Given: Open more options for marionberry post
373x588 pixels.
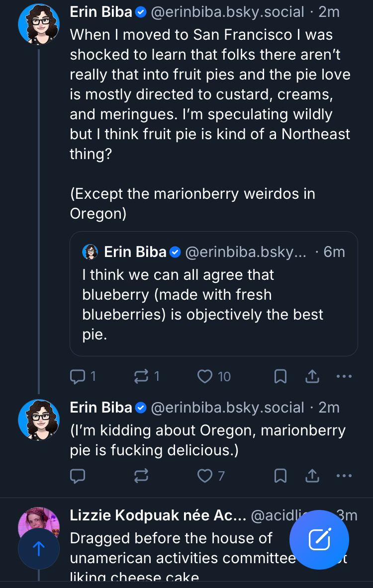Looking at the screenshot, I should click(344, 476).
